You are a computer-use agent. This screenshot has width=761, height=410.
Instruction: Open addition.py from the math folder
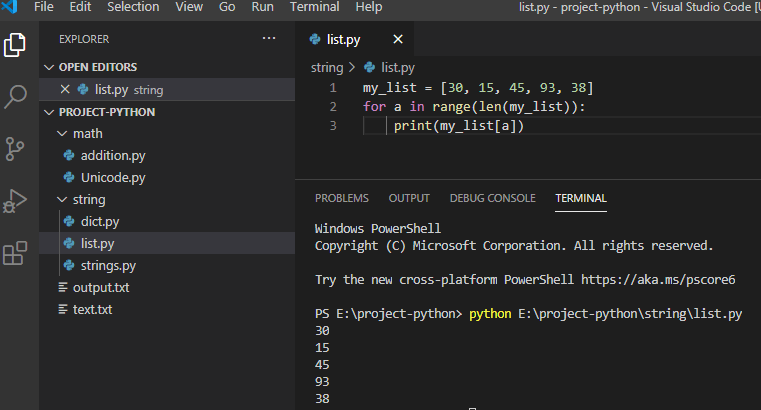(113, 155)
